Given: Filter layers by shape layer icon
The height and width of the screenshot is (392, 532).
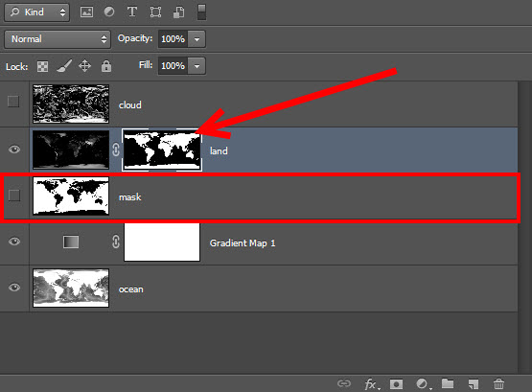Looking at the screenshot, I should pos(155,12).
